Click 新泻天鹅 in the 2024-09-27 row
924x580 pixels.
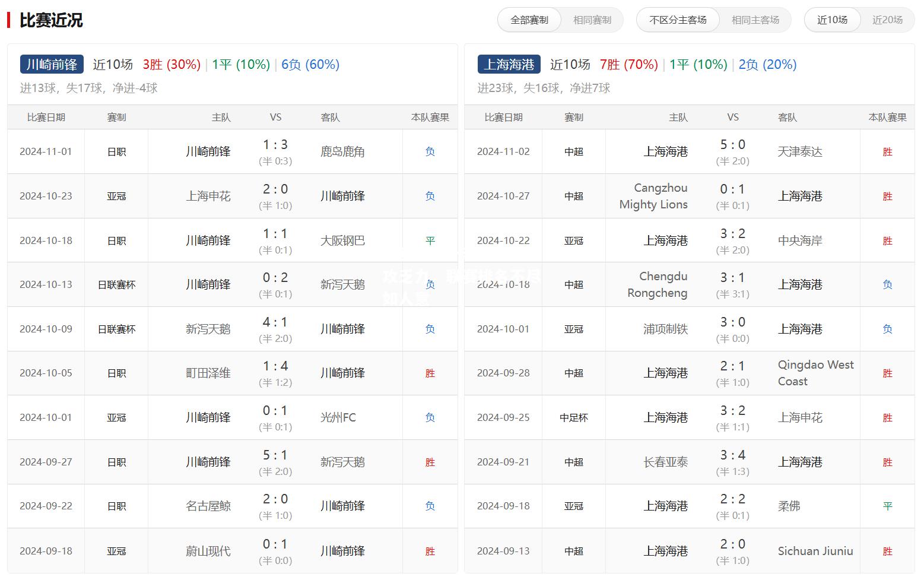pyautogui.click(x=342, y=462)
